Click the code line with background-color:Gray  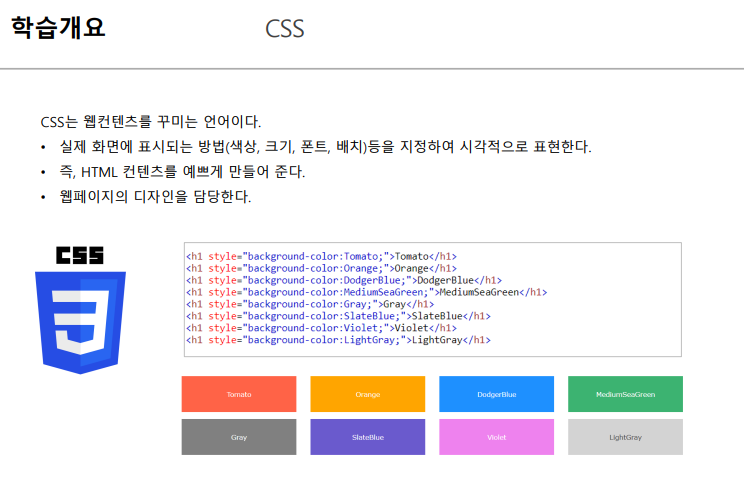pos(310,304)
